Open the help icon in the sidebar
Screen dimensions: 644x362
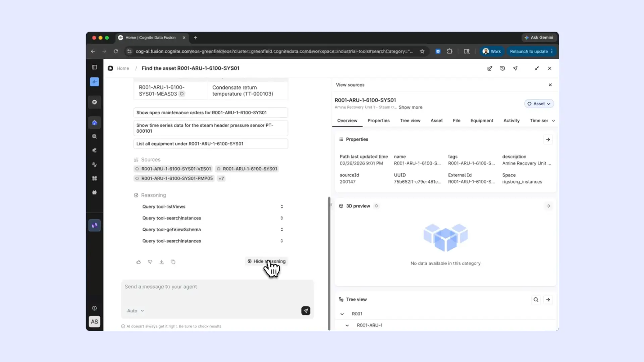click(95, 308)
